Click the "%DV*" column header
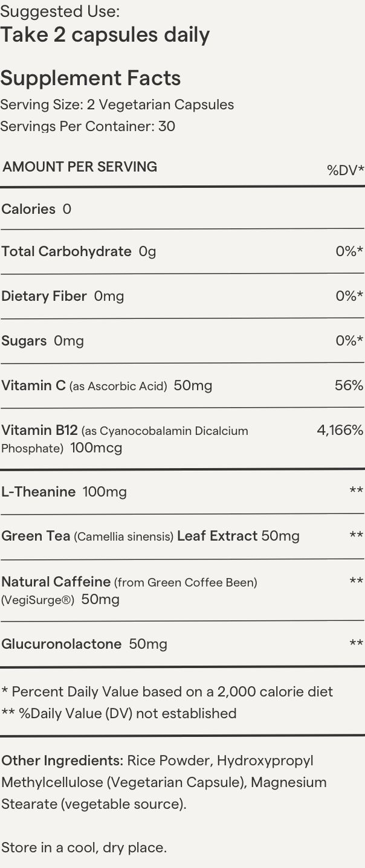Screen dimensions: 365x868 [345, 170]
